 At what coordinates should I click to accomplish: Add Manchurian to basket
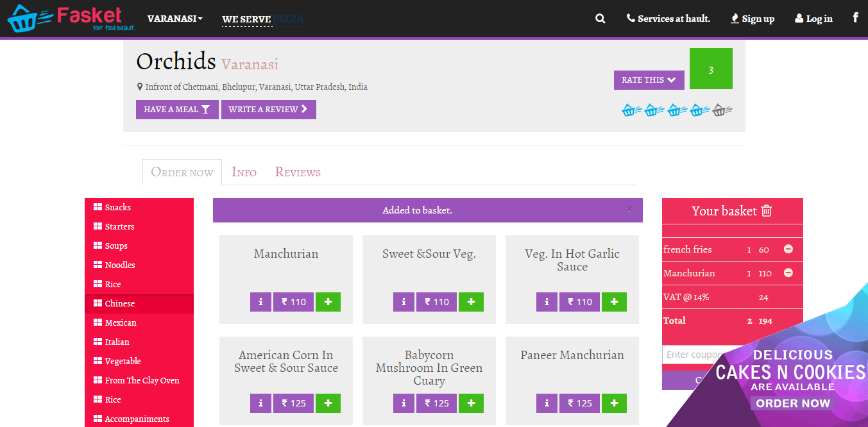(x=328, y=302)
